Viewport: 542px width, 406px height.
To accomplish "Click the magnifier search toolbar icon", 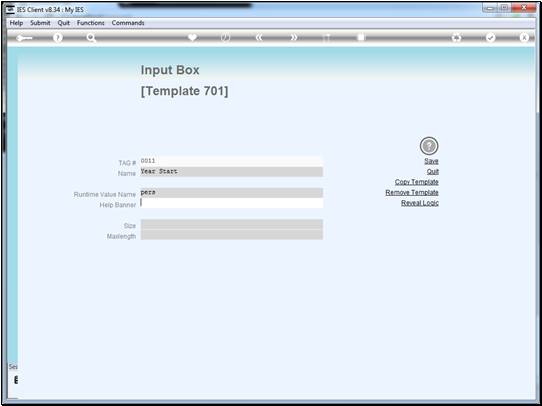I will tap(91, 38).
